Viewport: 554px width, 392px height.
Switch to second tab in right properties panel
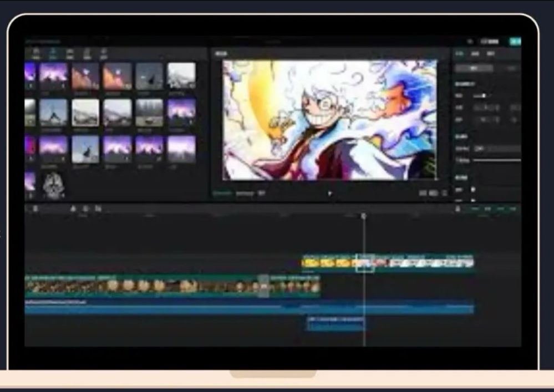(475, 54)
